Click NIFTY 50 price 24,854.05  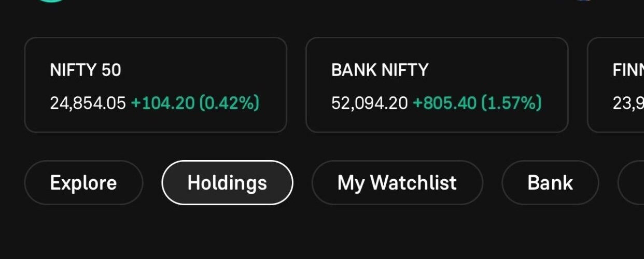point(88,103)
